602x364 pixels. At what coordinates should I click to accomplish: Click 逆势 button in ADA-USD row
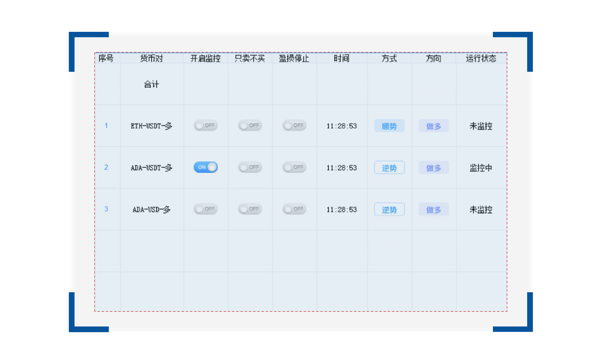(389, 209)
